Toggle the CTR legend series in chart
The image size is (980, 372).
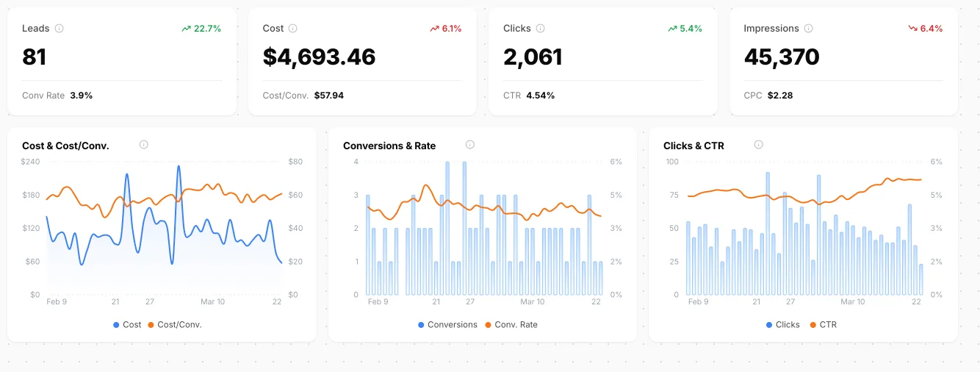(x=824, y=324)
